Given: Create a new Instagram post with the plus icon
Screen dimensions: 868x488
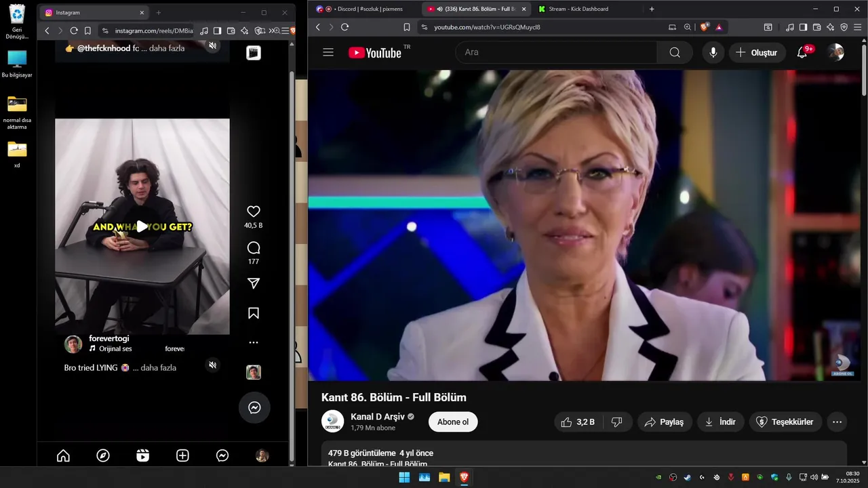Looking at the screenshot, I should (182, 456).
